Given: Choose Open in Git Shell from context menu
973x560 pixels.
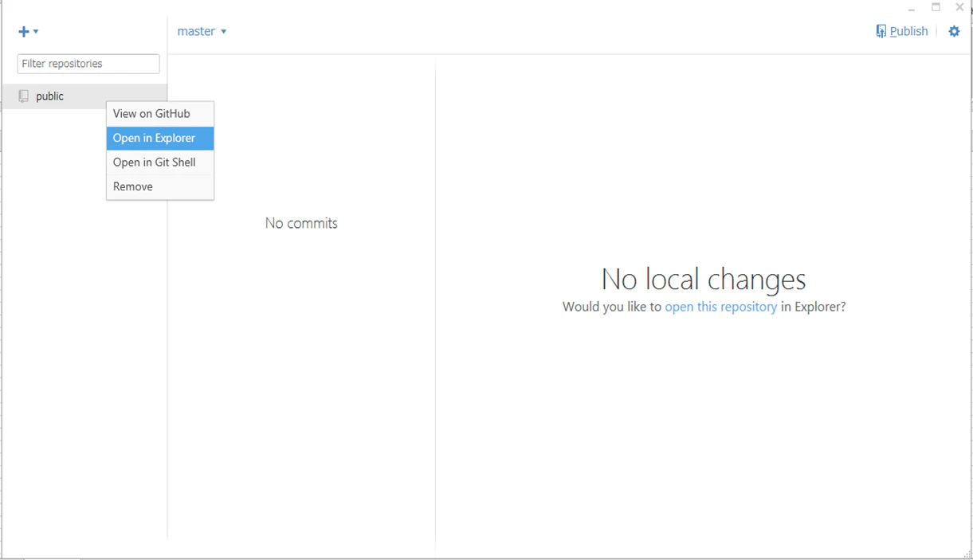Looking at the screenshot, I should 160,163.
